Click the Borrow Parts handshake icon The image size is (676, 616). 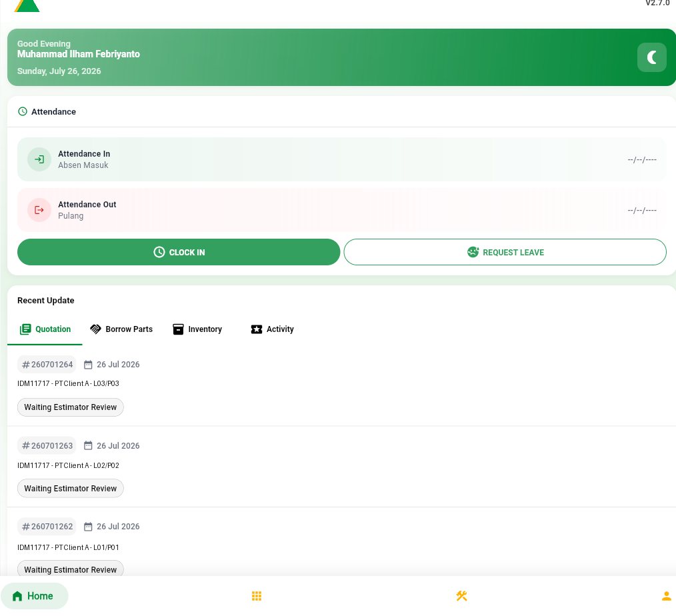click(95, 329)
